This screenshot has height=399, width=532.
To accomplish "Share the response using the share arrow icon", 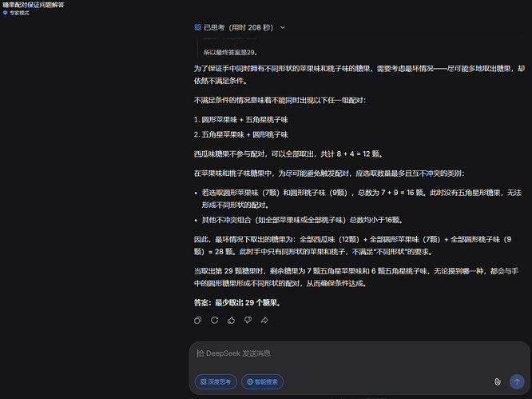I will click(x=264, y=320).
